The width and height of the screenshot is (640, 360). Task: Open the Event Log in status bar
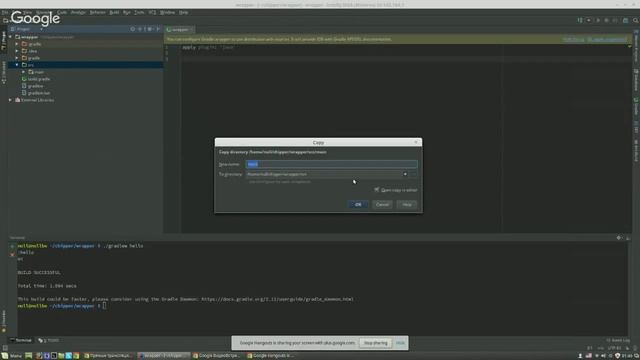click(x=618, y=340)
